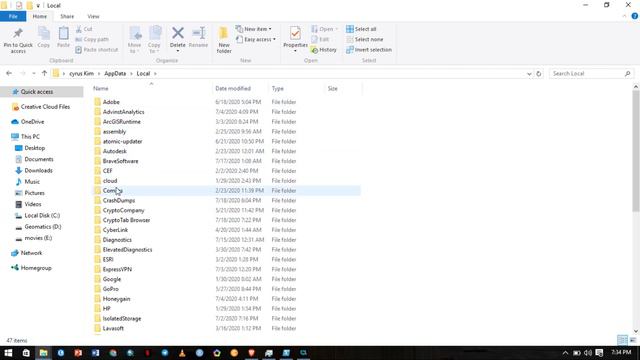Click Invert selection

(369, 49)
